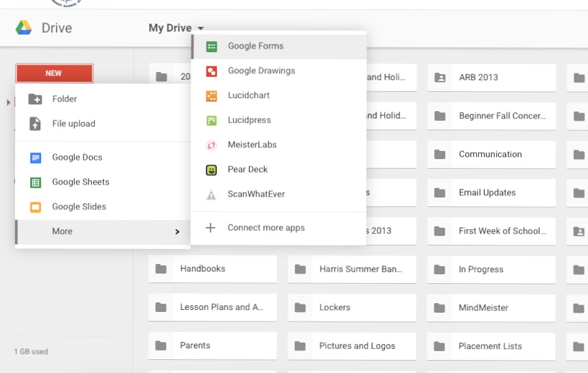
Task: Click the Drive title text
Action: pyautogui.click(x=57, y=28)
